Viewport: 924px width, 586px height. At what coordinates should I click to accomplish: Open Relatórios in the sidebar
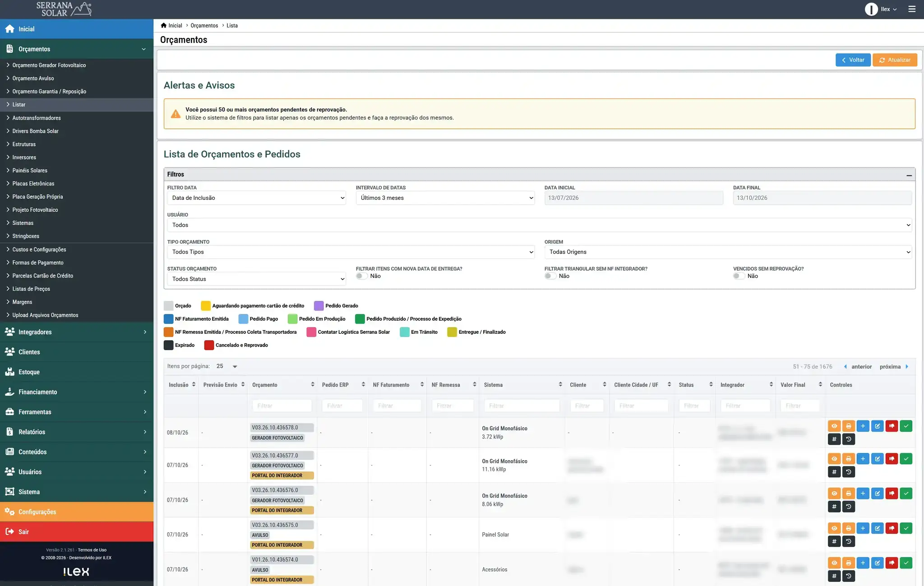point(77,432)
